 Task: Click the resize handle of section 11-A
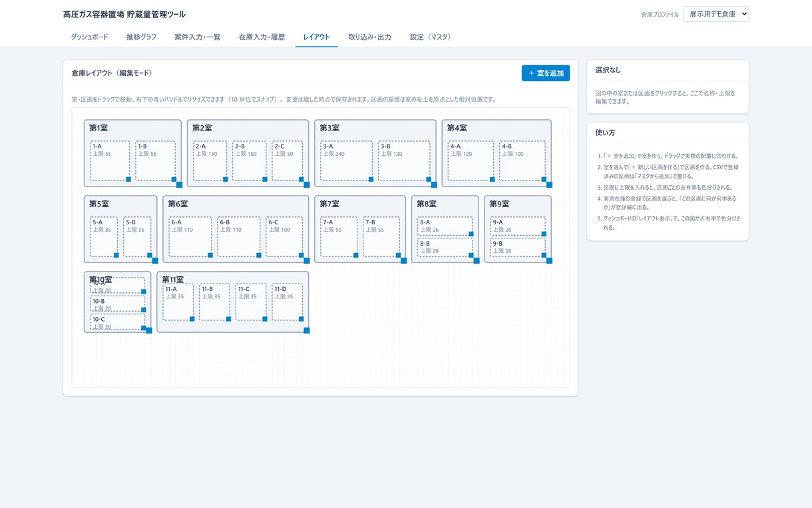pos(192,319)
